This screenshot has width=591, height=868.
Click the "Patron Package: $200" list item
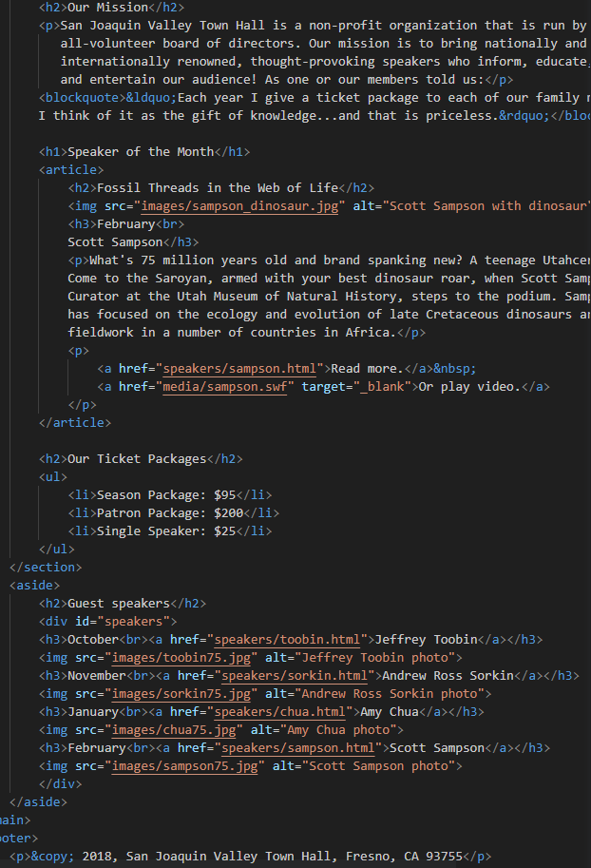pyautogui.click(x=170, y=513)
